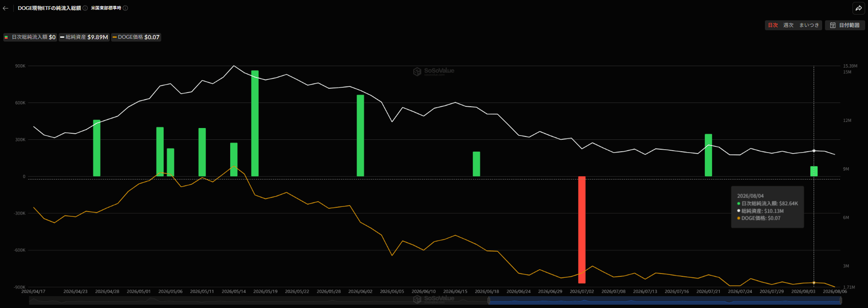The image size is (868, 308).
Task: Toggle 総純資産 legend series
Action: (x=84, y=37)
